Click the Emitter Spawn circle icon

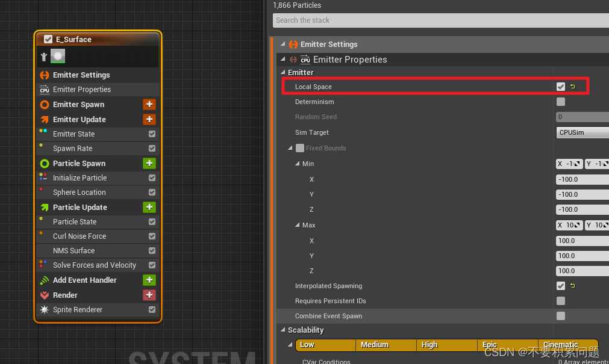pos(45,105)
